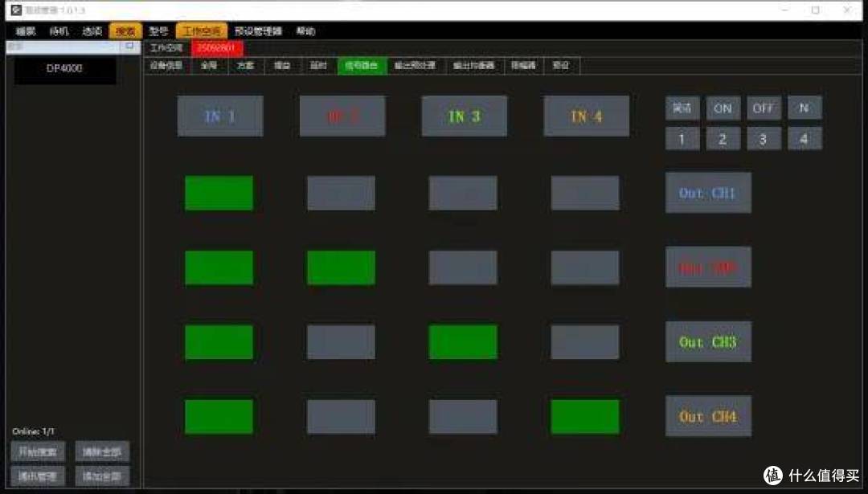Select the red IN 2 input button
This screenshot has height=494, width=868.
tap(342, 116)
